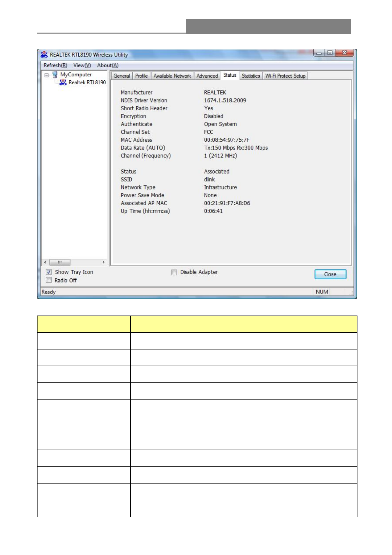392x555 pixels.
Task: Click the Network Type value Infrastructure
Action: 220,187
